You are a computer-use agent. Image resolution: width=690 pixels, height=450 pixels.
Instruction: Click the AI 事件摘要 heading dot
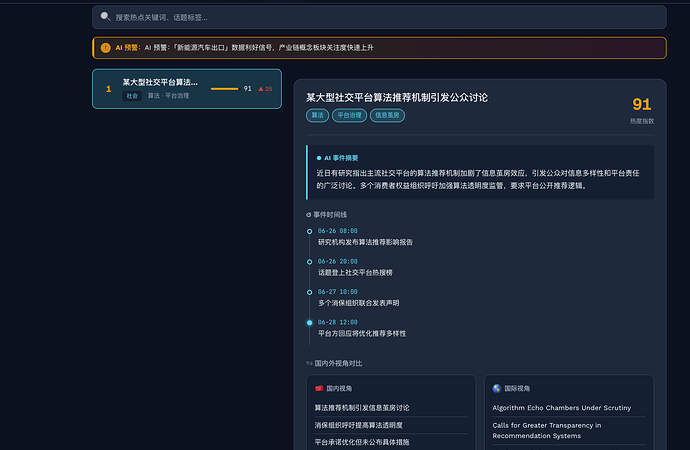(319, 158)
